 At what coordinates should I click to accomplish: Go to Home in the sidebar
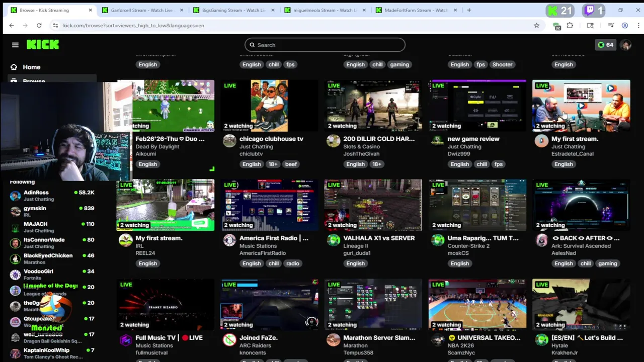click(x=31, y=67)
